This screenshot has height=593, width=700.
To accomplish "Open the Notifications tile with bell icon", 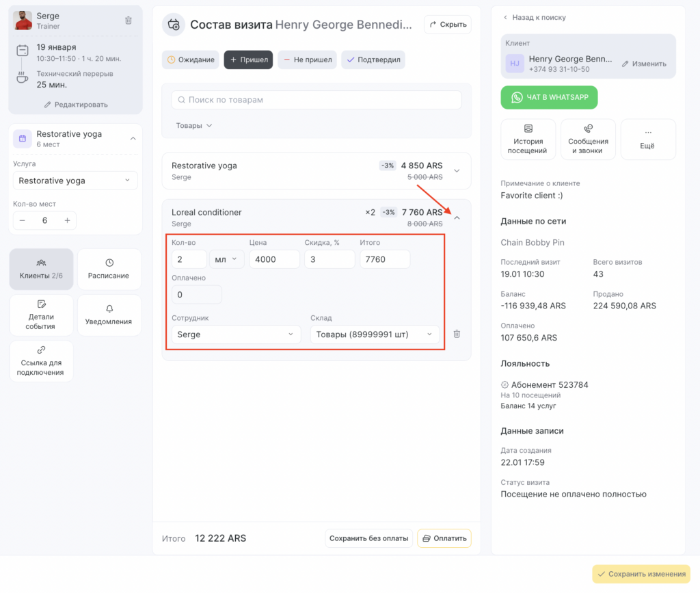I will 109,315.
